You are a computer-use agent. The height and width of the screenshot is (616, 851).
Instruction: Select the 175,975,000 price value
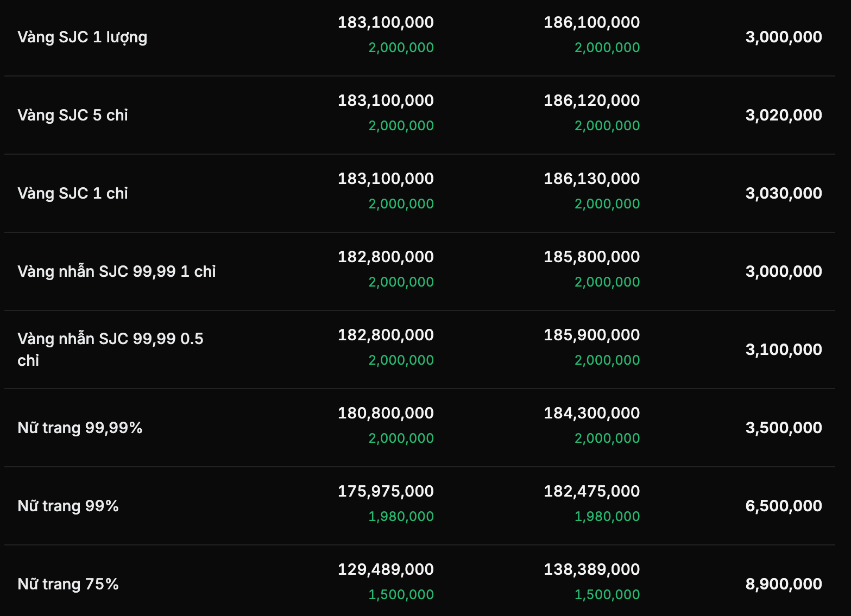tap(386, 491)
